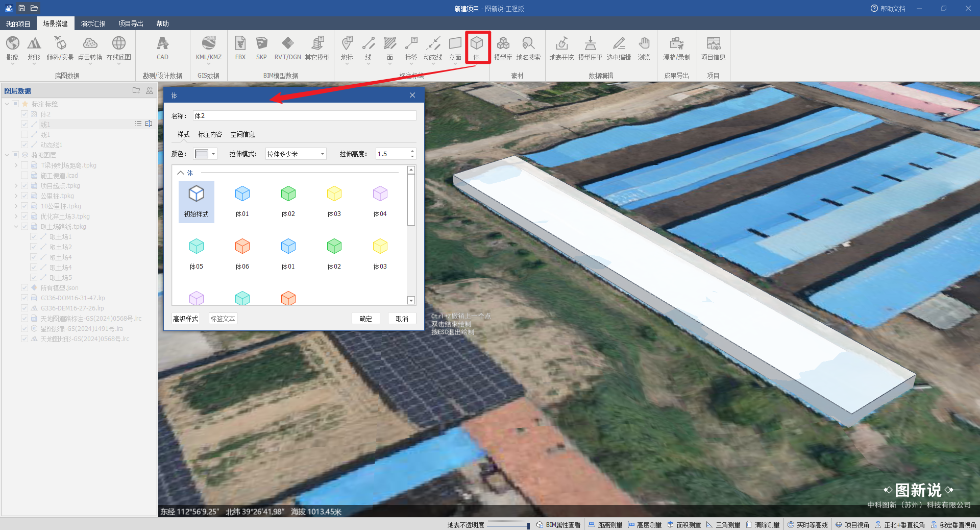Click the 高级样式 button
This screenshot has width=980, height=530.
(x=185, y=319)
